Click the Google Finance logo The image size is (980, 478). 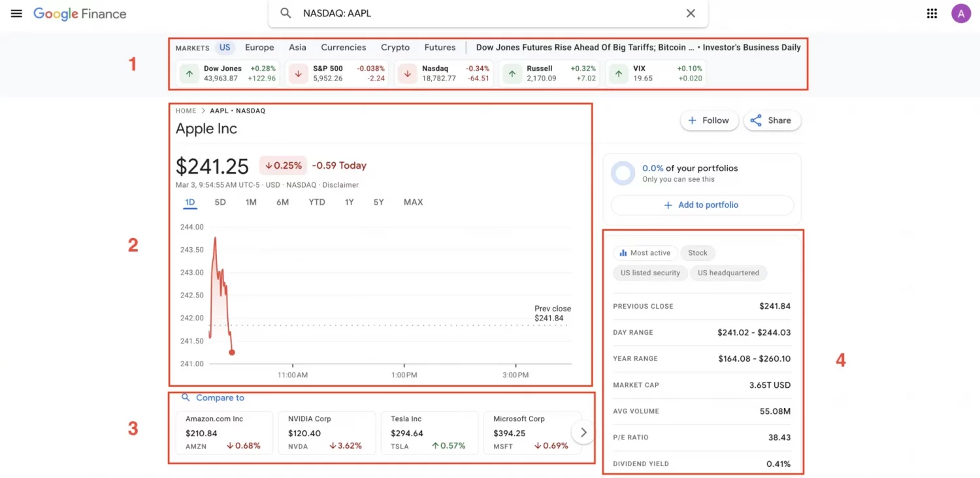pyautogui.click(x=80, y=14)
